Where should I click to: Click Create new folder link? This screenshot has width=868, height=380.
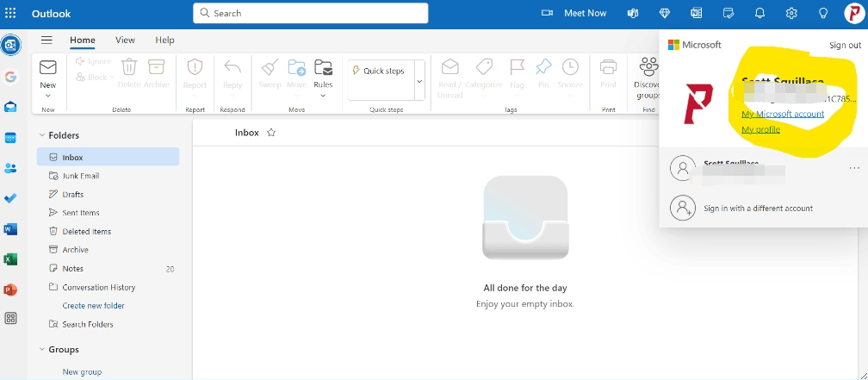pyautogui.click(x=94, y=306)
